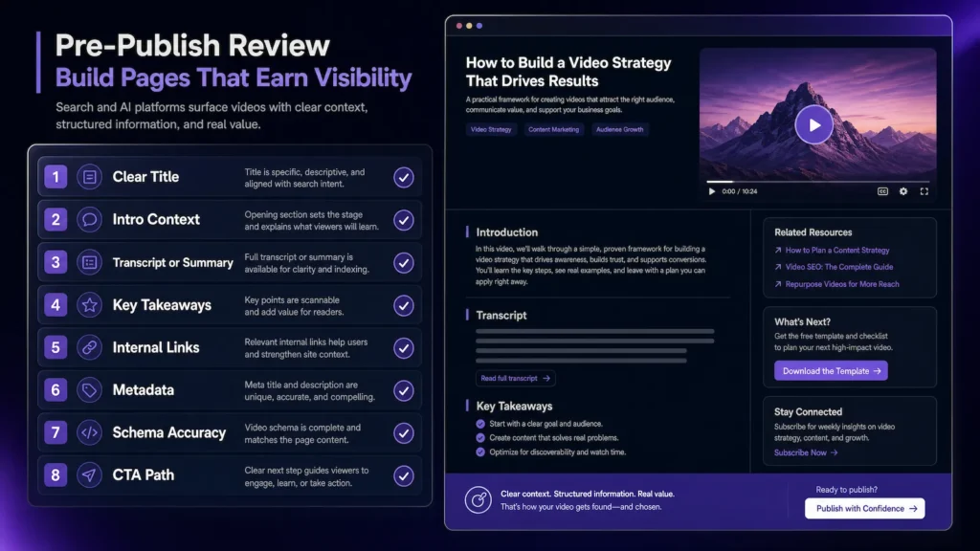Toggle the CTA Path checkmark
Image resolution: width=980 pixels, height=551 pixels.
point(404,476)
